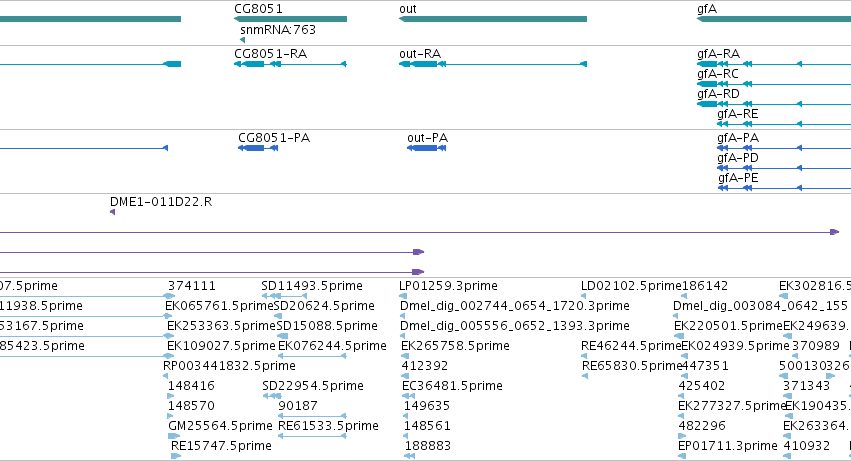Select the CG8051-RA transcript

[290, 64]
